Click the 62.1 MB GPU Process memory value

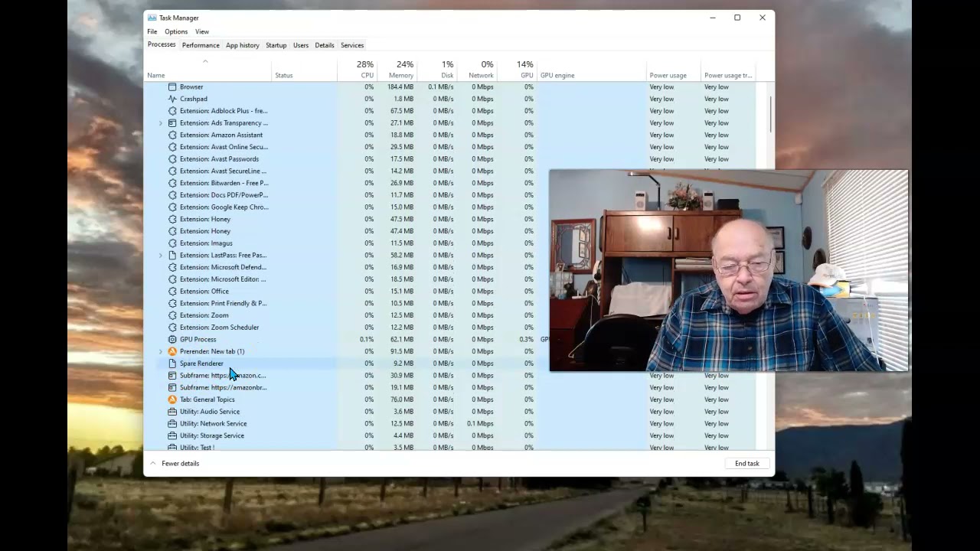pyautogui.click(x=402, y=339)
